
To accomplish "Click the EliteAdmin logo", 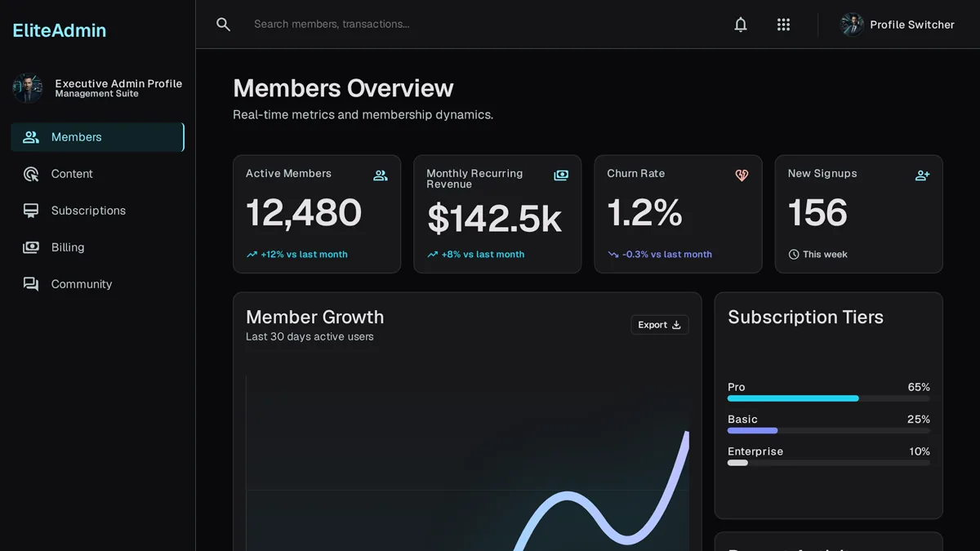I will (x=60, y=31).
